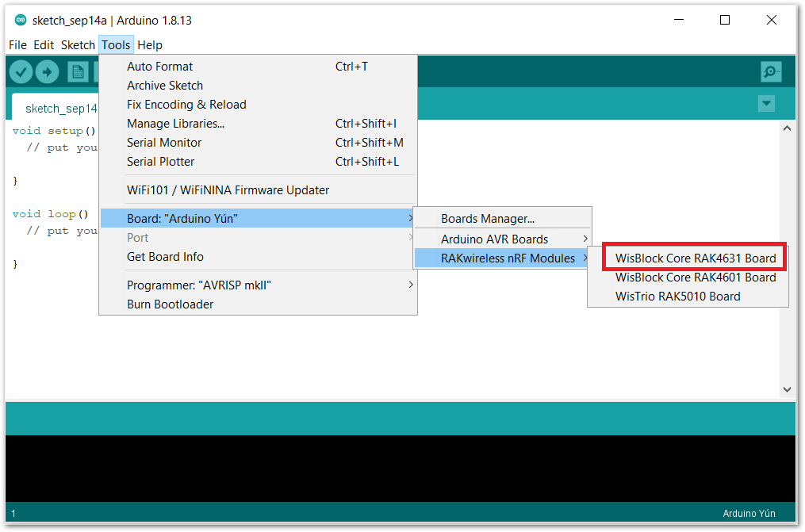Click the editor scrollbar down arrow

tap(787, 390)
